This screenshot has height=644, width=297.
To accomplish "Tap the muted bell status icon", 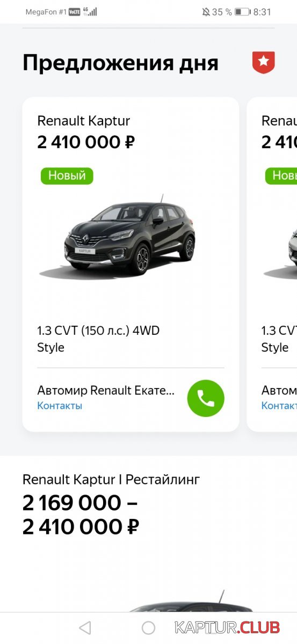I will [x=206, y=12].
